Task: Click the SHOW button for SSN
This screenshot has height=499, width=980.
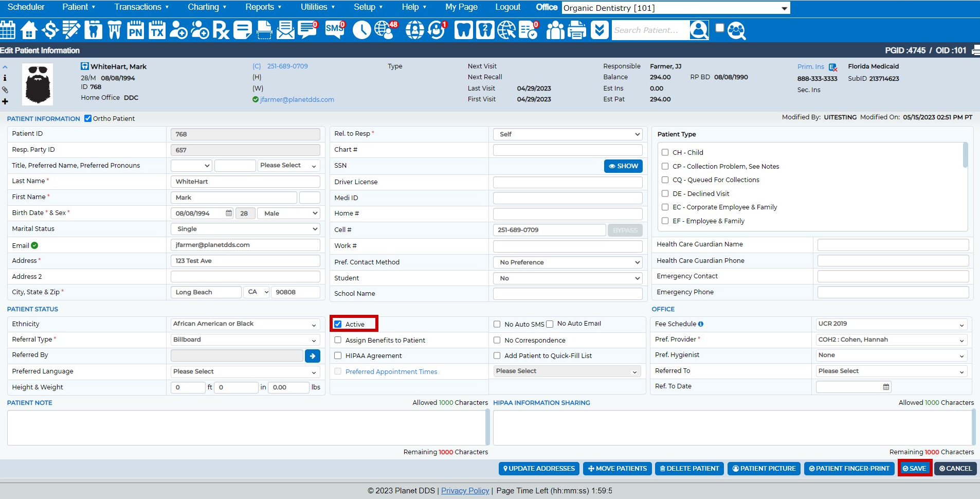Action: [x=623, y=166]
